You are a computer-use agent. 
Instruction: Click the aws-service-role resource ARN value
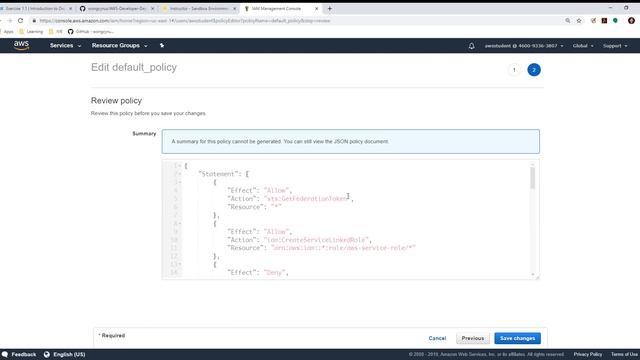coord(343,248)
